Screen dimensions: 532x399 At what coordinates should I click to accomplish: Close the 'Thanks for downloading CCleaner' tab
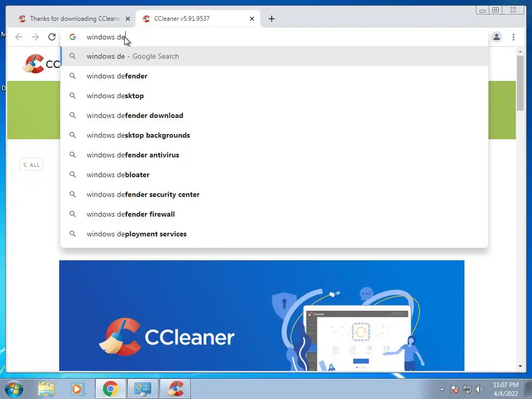point(128,19)
